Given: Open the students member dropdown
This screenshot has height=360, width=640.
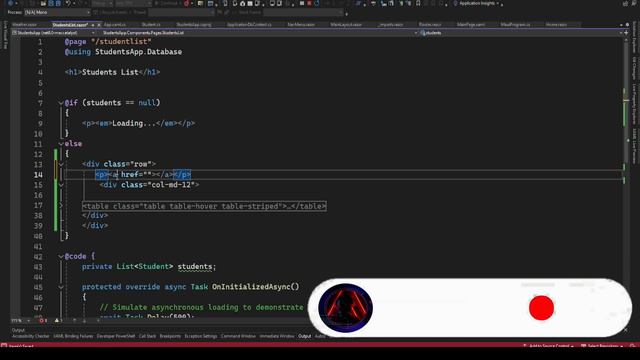Looking at the screenshot, I should pos(520,33).
